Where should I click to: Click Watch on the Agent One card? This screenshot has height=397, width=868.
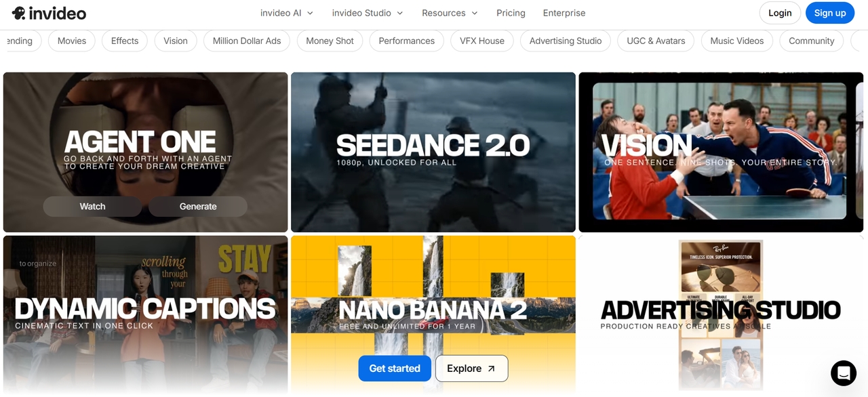point(92,207)
